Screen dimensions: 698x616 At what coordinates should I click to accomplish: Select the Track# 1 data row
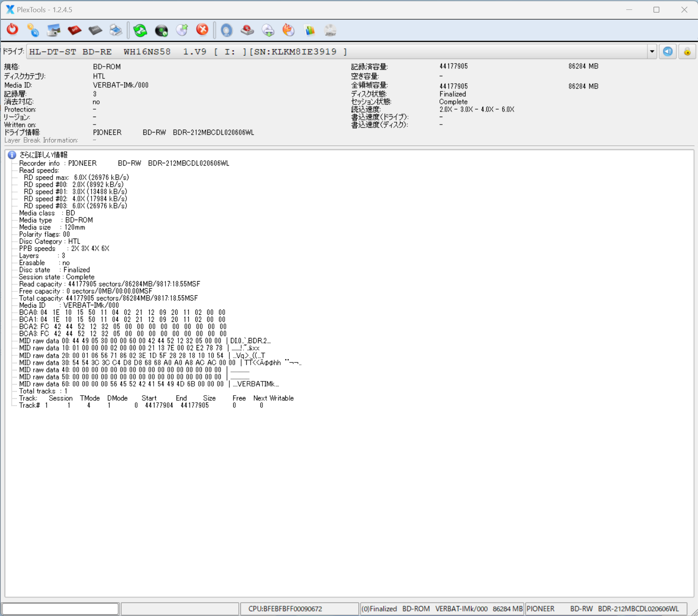(141, 405)
